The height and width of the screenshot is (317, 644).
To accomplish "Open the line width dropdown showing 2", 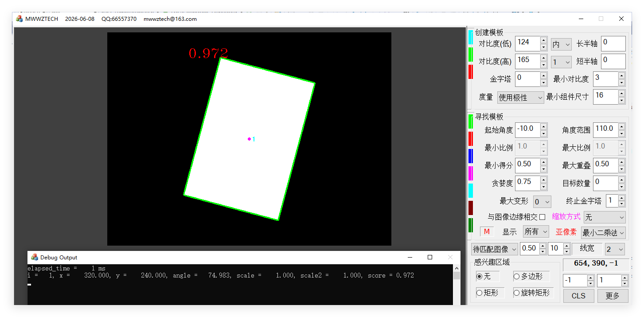I will pos(615,249).
